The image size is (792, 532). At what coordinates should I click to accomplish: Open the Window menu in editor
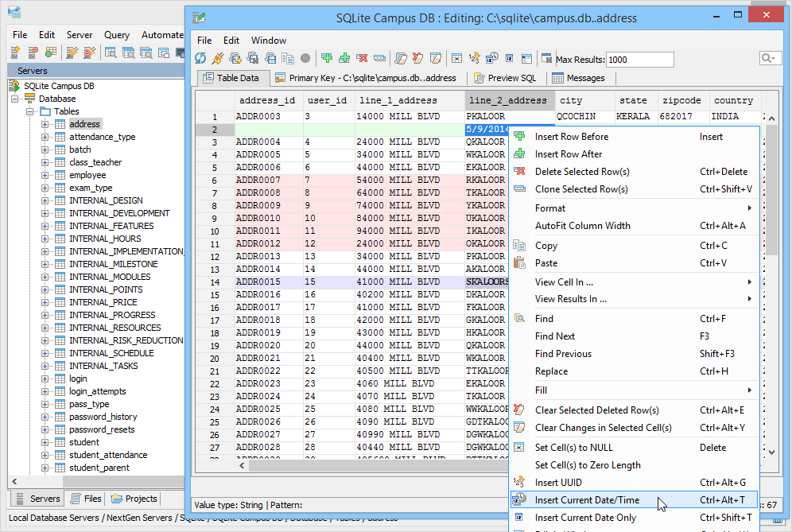(268, 41)
